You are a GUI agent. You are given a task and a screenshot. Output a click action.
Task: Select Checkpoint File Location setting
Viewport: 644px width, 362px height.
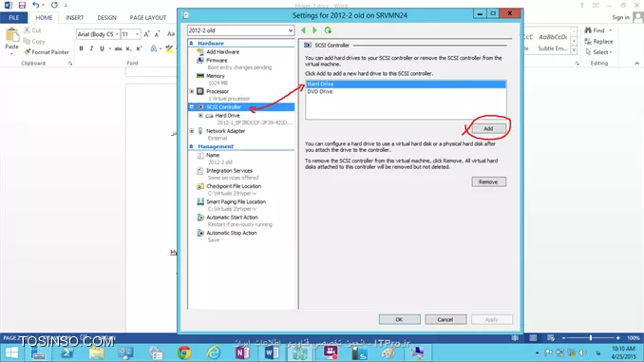click(x=234, y=186)
